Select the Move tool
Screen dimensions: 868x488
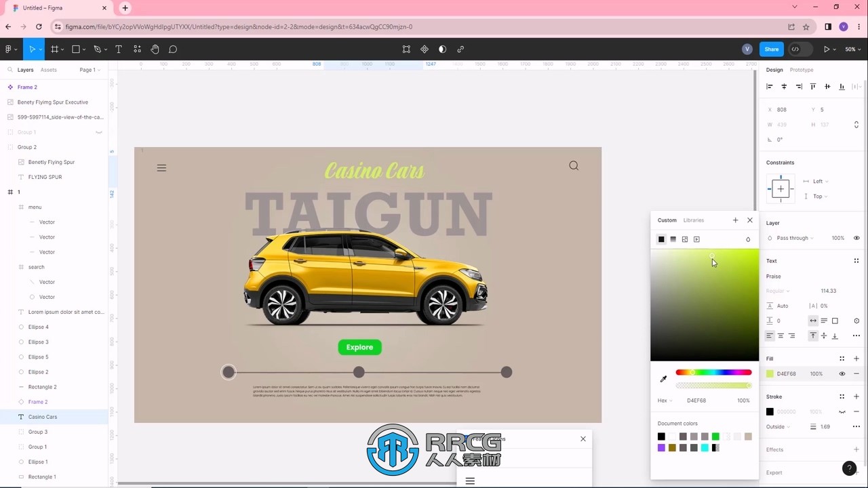tap(31, 49)
